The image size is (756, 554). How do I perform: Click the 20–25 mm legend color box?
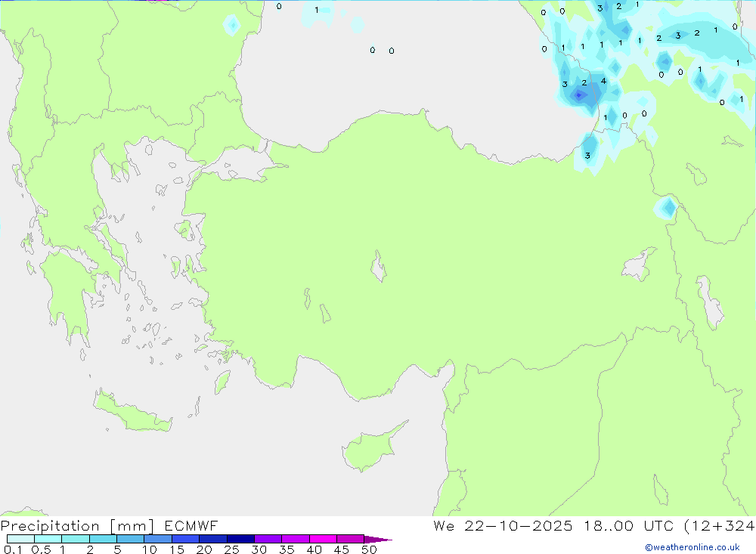pyautogui.click(x=213, y=539)
